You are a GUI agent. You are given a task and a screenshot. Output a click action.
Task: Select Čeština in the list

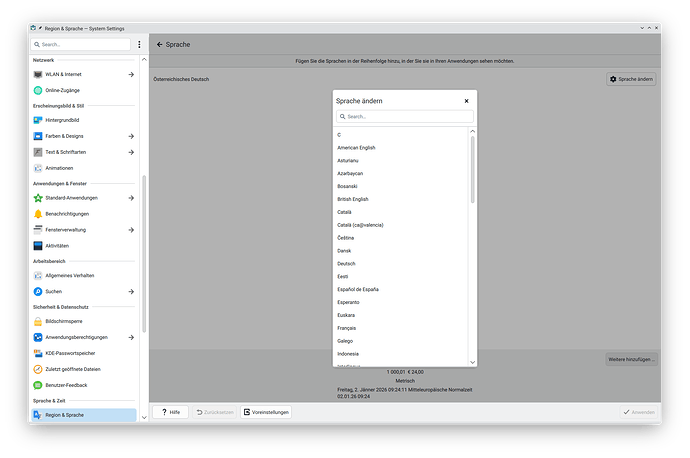[x=401, y=238]
